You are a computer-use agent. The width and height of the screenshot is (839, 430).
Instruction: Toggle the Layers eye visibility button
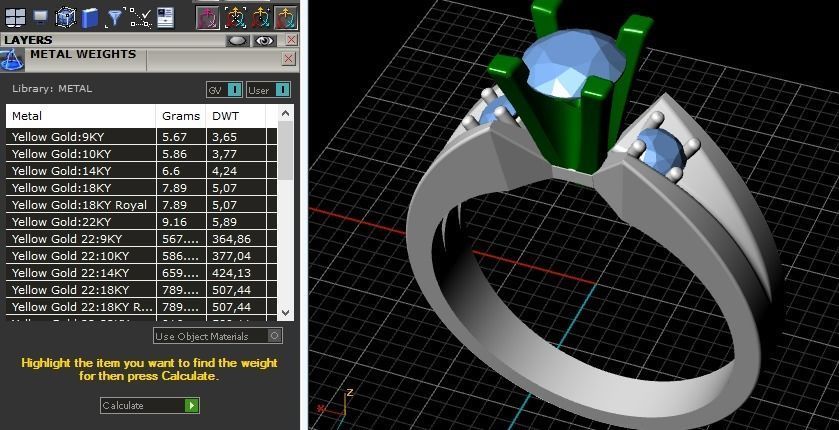coord(264,40)
